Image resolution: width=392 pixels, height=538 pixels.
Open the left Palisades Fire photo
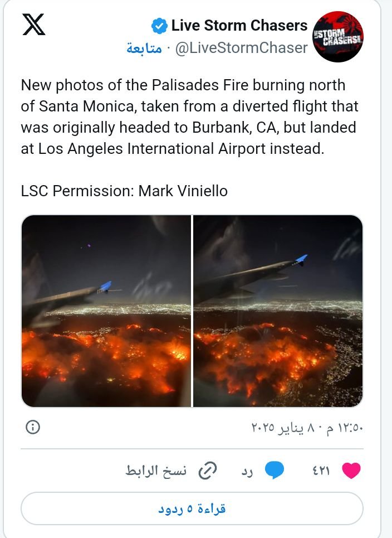point(106,311)
